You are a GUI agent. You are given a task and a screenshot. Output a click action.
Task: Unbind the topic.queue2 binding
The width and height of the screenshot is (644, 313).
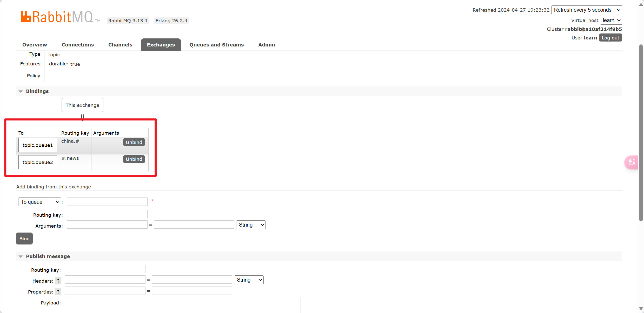point(134,159)
